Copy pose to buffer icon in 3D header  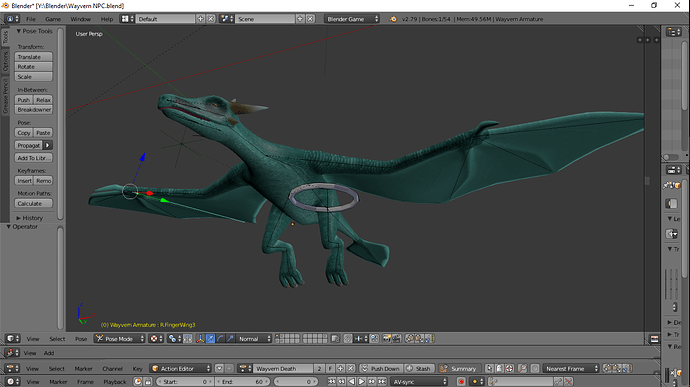(410, 339)
